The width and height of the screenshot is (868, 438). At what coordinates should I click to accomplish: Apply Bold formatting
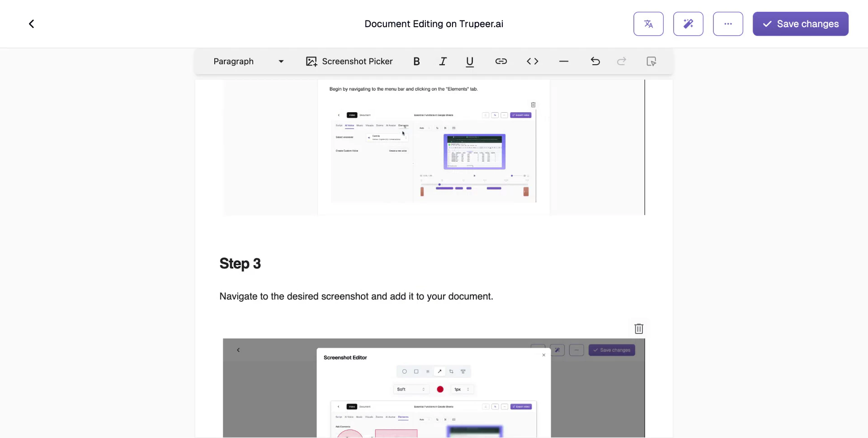[416, 62]
